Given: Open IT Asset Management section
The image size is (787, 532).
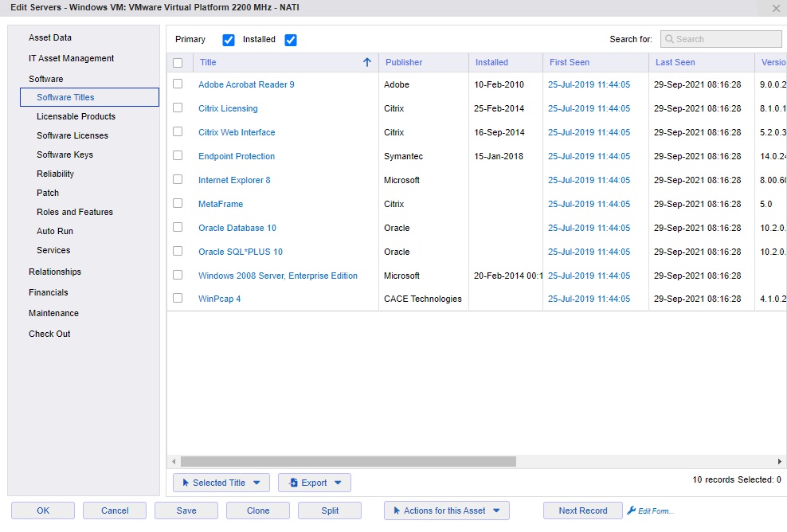Looking at the screenshot, I should pyautogui.click(x=71, y=58).
